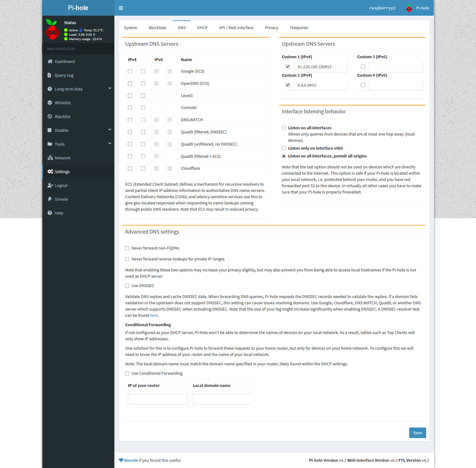Viewport: 476px width, 468px height.
Task: Click the heart icon beside Donate footer
Action: click(121, 460)
